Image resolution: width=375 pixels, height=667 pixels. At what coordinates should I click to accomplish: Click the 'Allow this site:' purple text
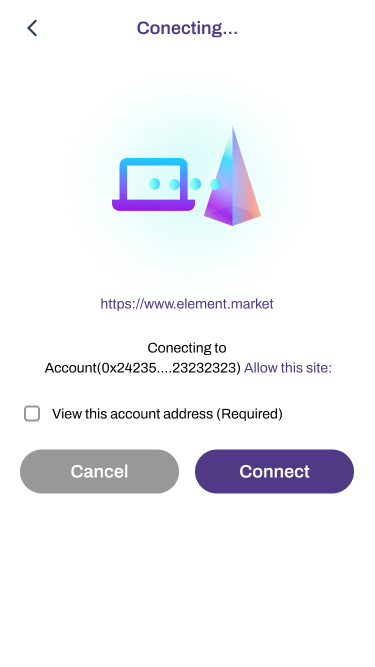288,368
